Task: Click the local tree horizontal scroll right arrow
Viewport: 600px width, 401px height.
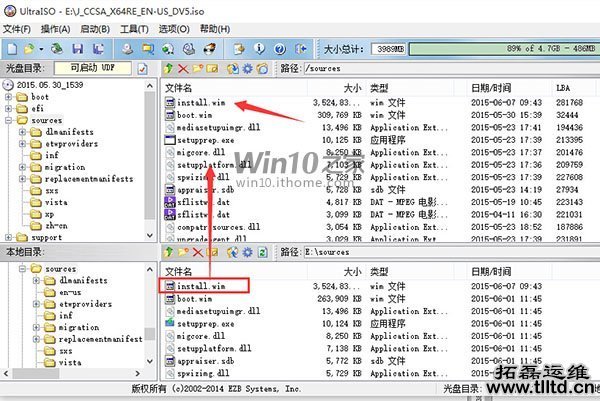Action: 138,373
